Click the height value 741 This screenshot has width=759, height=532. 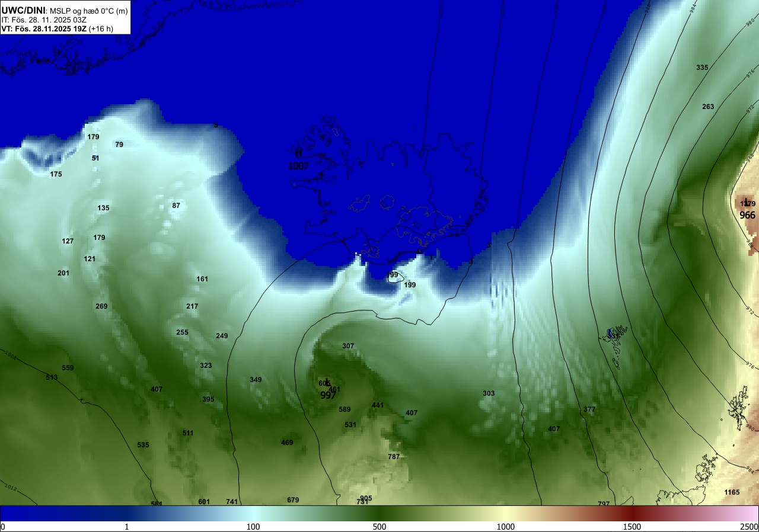(232, 502)
